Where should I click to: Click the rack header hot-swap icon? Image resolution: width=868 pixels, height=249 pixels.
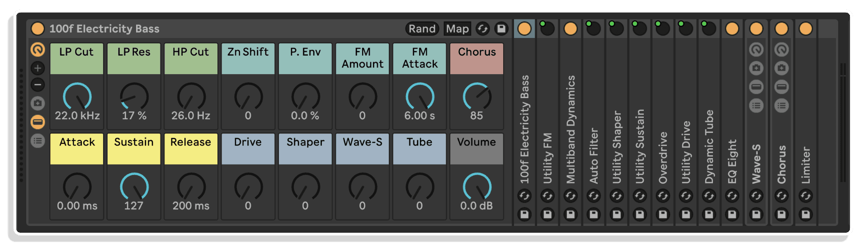482,29
